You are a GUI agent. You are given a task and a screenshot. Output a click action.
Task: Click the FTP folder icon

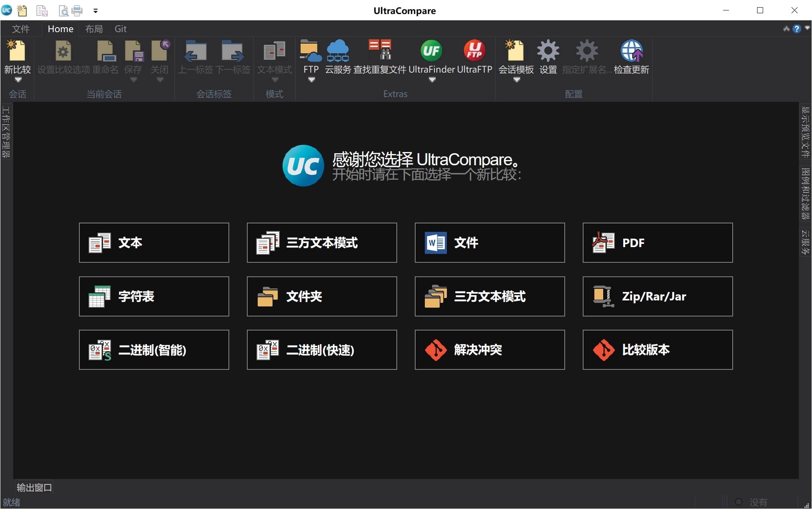pyautogui.click(x=311, y=51)
